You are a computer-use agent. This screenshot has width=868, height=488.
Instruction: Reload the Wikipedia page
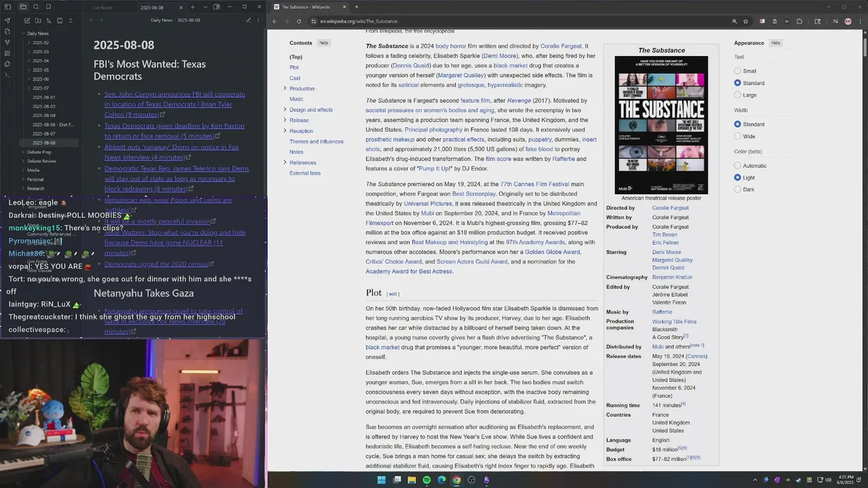point(299,21)
